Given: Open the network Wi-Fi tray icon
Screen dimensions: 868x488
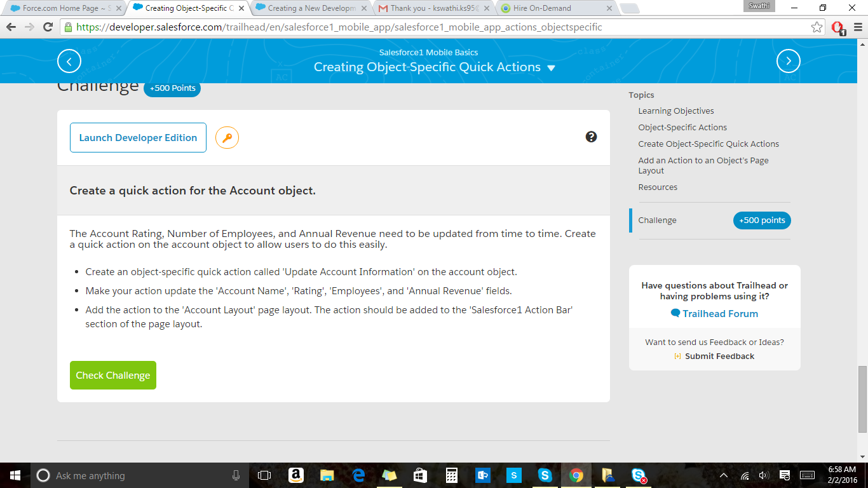Looking at the screenshot, I should 745,475.
